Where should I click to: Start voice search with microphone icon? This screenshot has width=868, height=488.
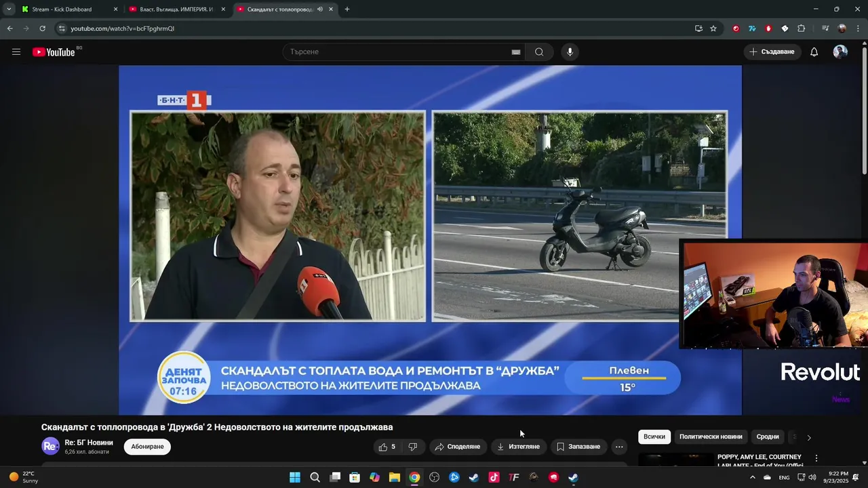tap(570, 52)
